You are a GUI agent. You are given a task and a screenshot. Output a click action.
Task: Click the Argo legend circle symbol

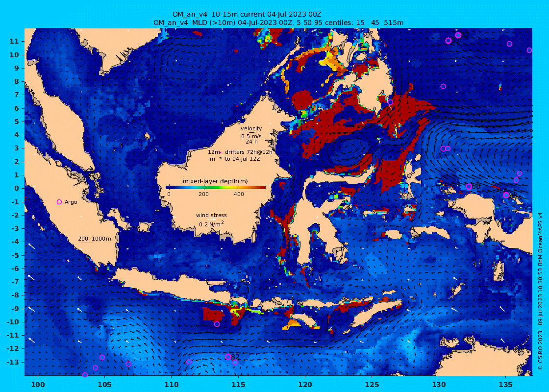coord(59,202)
